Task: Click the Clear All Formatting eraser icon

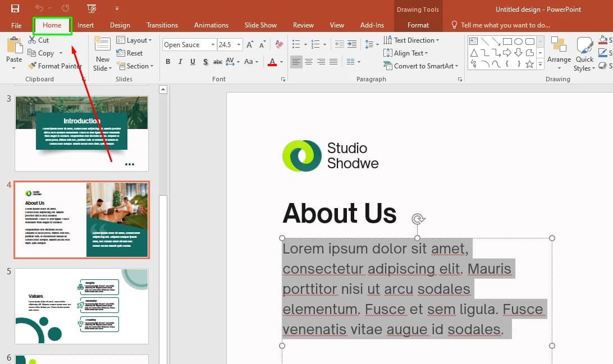Action: point(279,44)
